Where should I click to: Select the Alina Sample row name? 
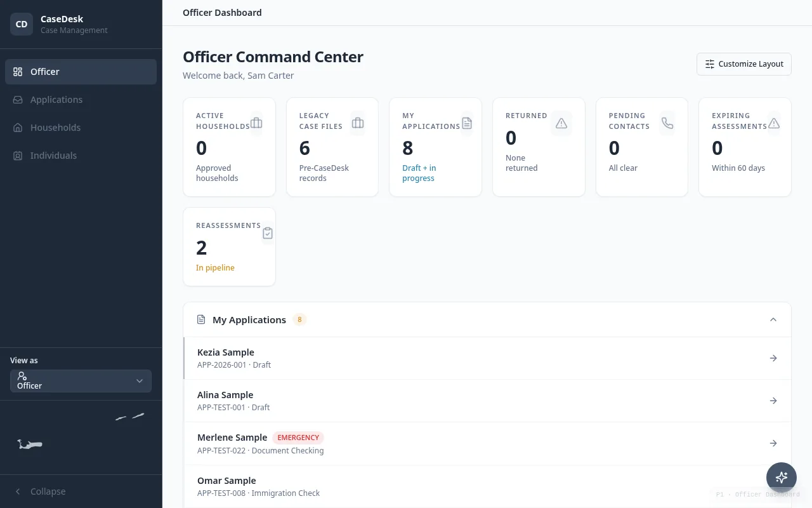225,395
